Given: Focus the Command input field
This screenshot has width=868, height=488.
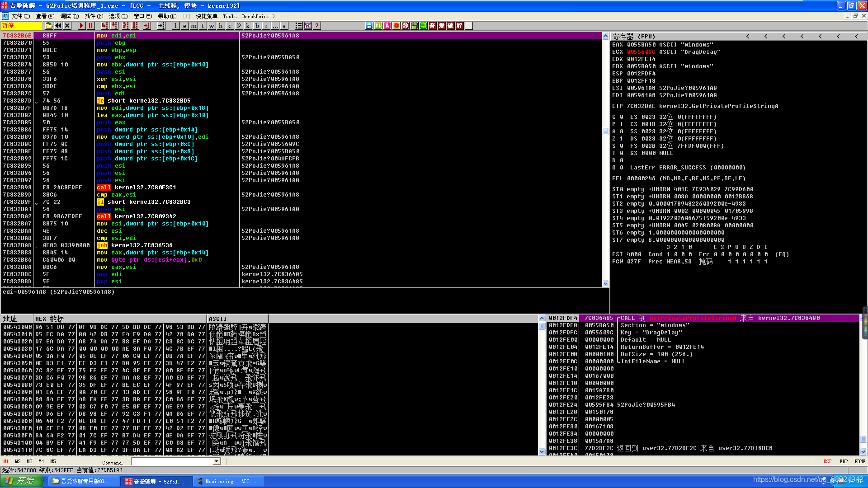Looking at the screenshot, I should (172, 461).
